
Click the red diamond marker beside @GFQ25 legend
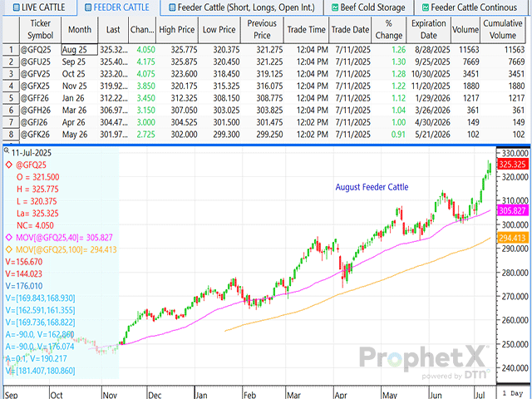tap(9, 165)
